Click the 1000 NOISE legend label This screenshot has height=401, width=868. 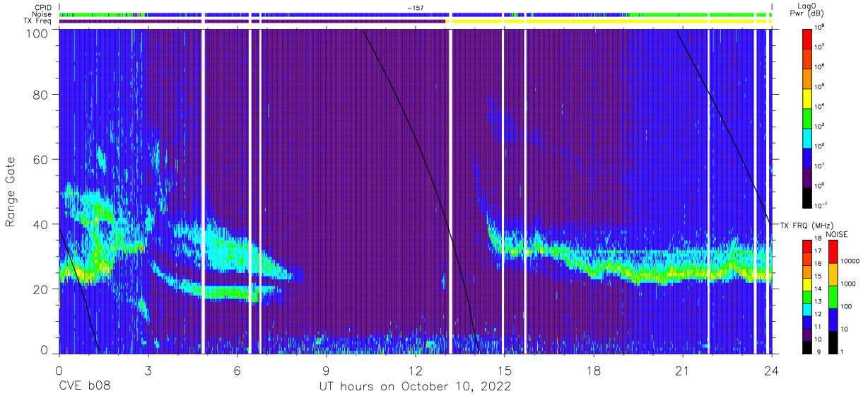coord(848,284)
